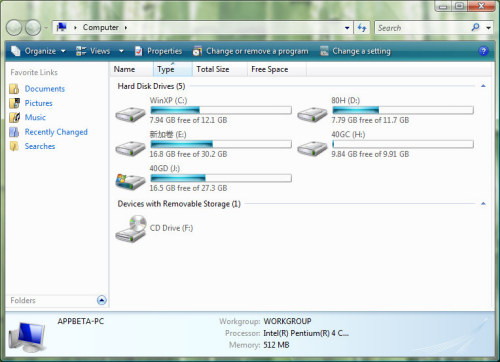The height and width of the screenshot is (362, 500).
Task: Click the Change a setting toolbar icon
Action: (x=324, y=51)
